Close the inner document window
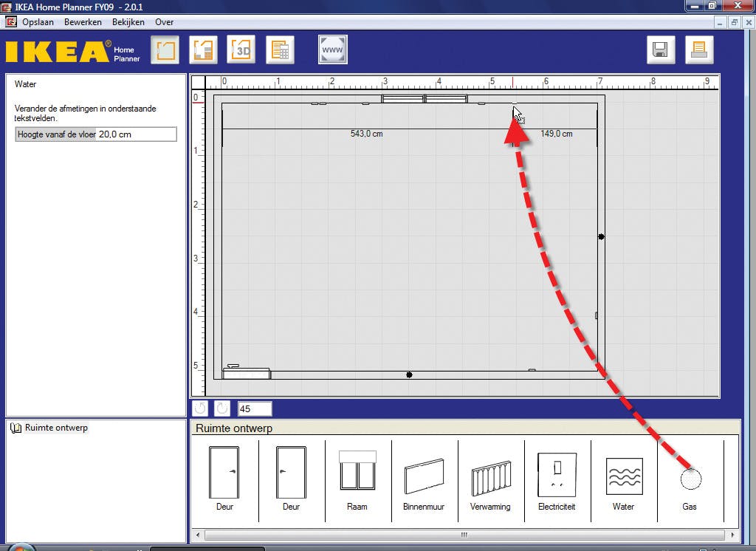The height and width of the screenshot is (551, 756). pos(749,22)
